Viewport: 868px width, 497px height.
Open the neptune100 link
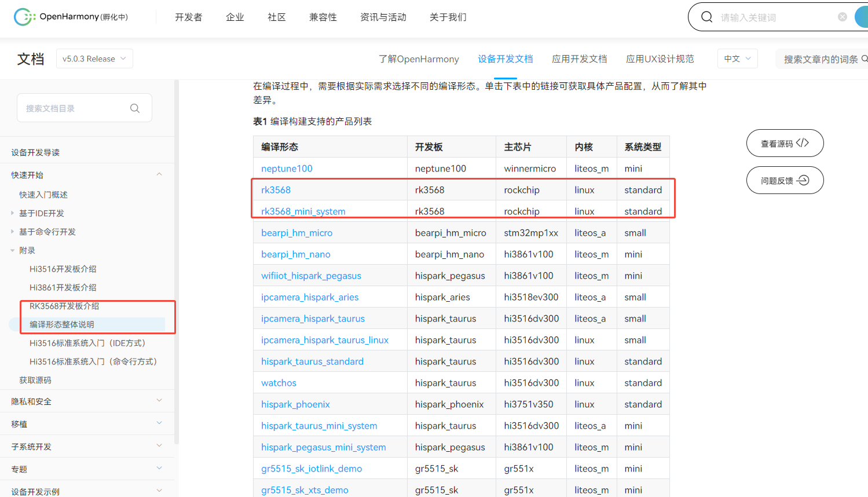tap(287, 169)
